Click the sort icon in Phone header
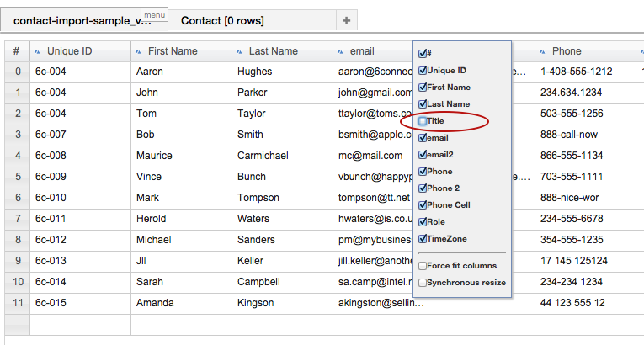Screen dimensions: 644x345 click(x=542, y=52)
